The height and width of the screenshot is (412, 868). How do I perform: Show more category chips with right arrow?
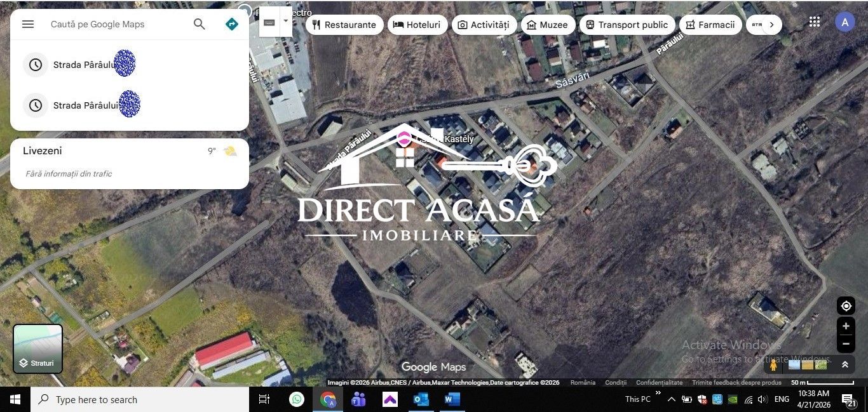coord(771,25)
